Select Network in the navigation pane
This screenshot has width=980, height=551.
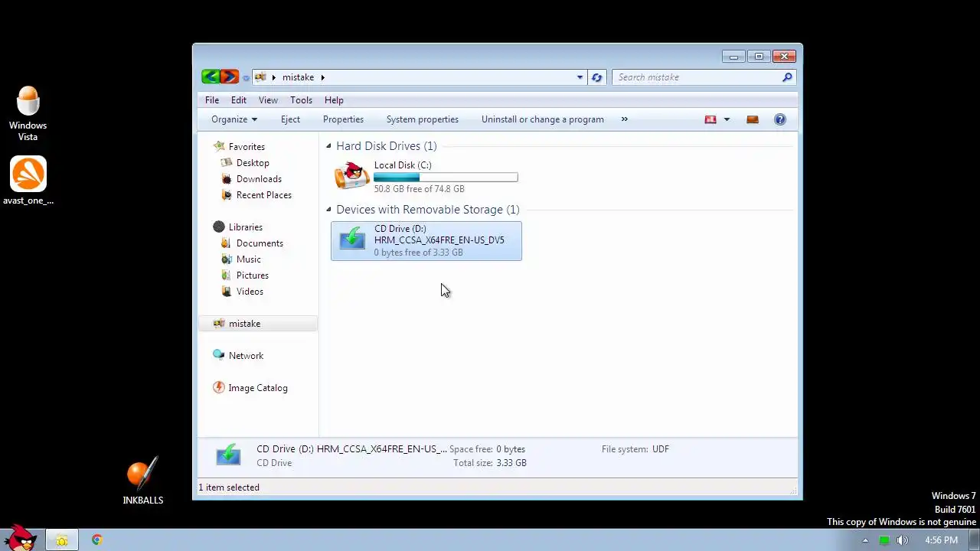click(246, 356)
